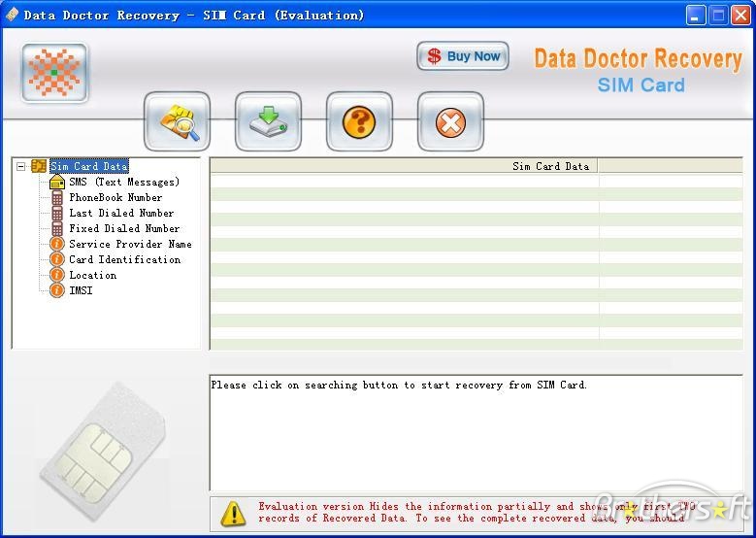Close the Data Doctor Recovery window
This screenshot has height=538, width=756.
tap(740, 16)
